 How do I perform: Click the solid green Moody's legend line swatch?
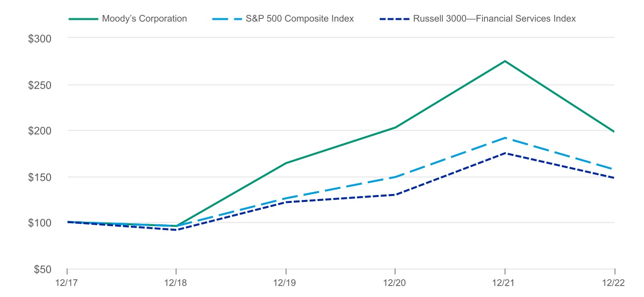point(83,19)
